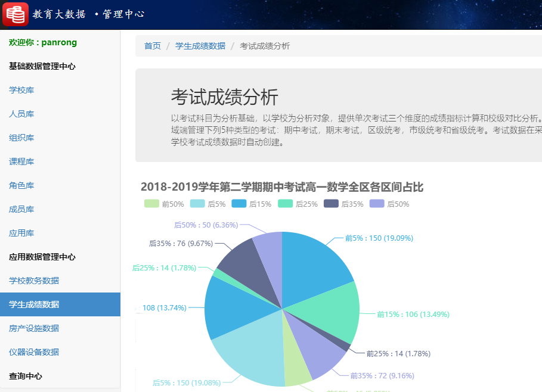Open the 角色库 sidebar entry
Viewport: 542px width, 392px height.
(x=21, y=185)
